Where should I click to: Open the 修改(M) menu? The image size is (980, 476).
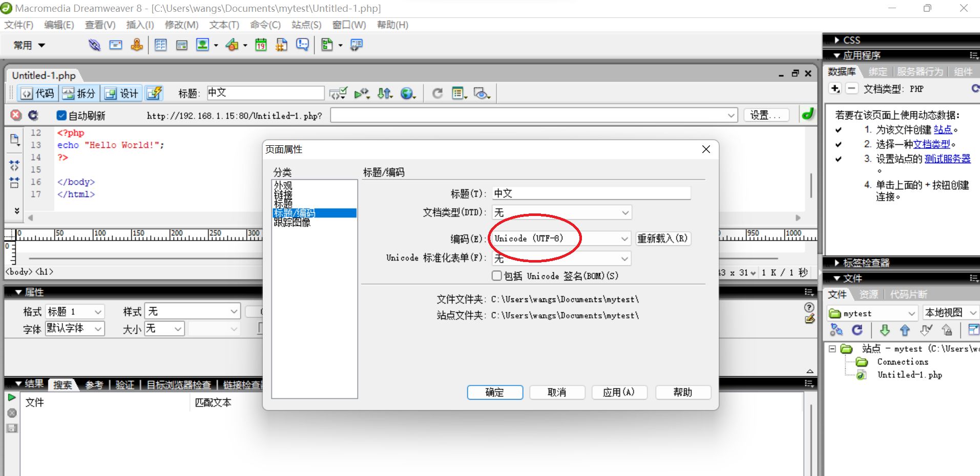(181, 25)
